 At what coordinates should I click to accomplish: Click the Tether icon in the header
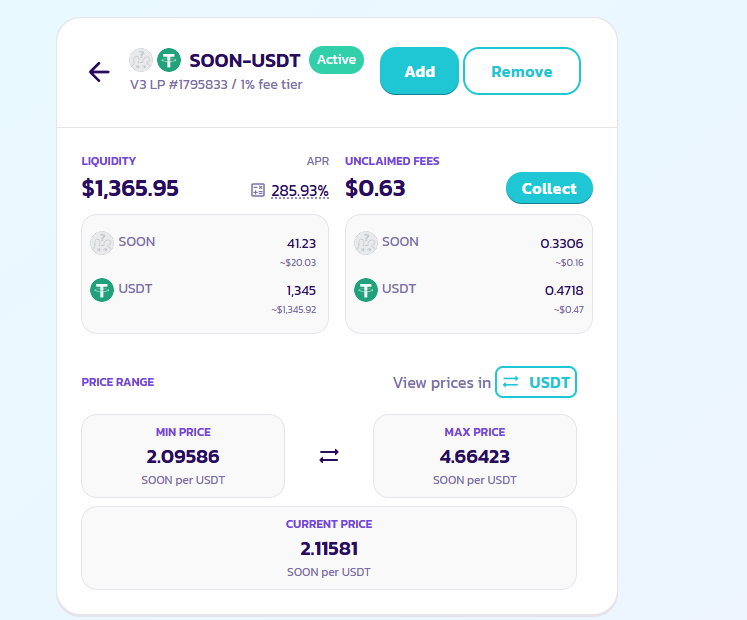coord(169,60)
